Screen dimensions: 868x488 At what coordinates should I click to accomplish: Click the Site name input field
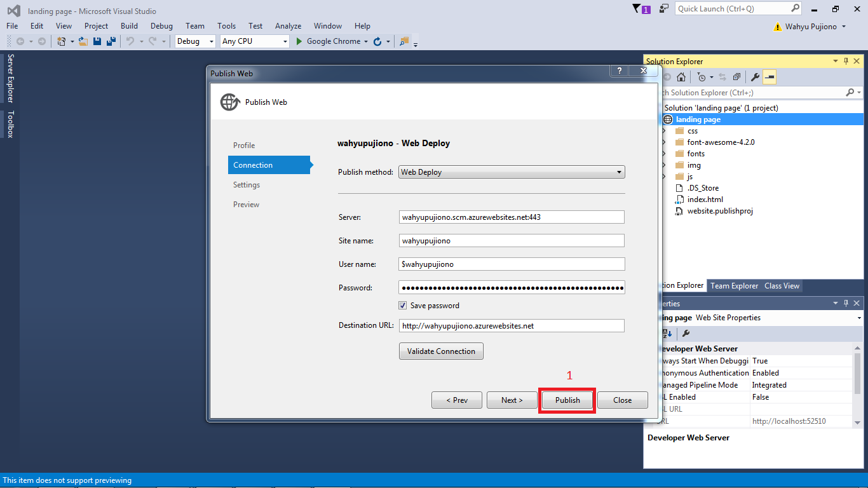click(x=512, y=241)
